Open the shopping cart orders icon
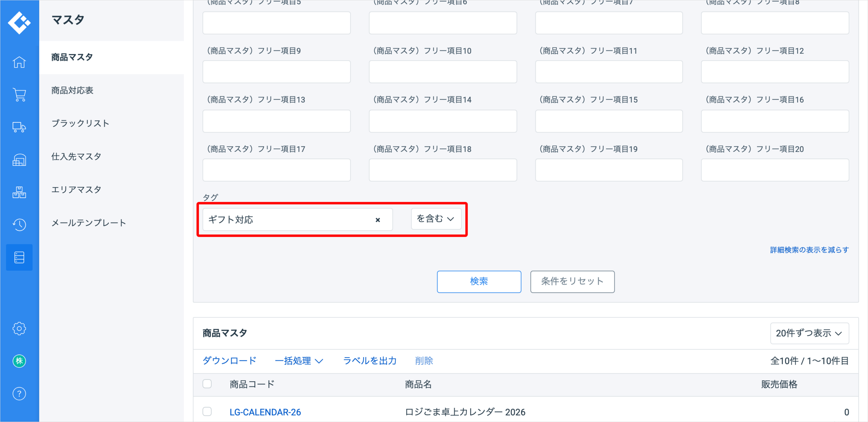 [19, 95]
